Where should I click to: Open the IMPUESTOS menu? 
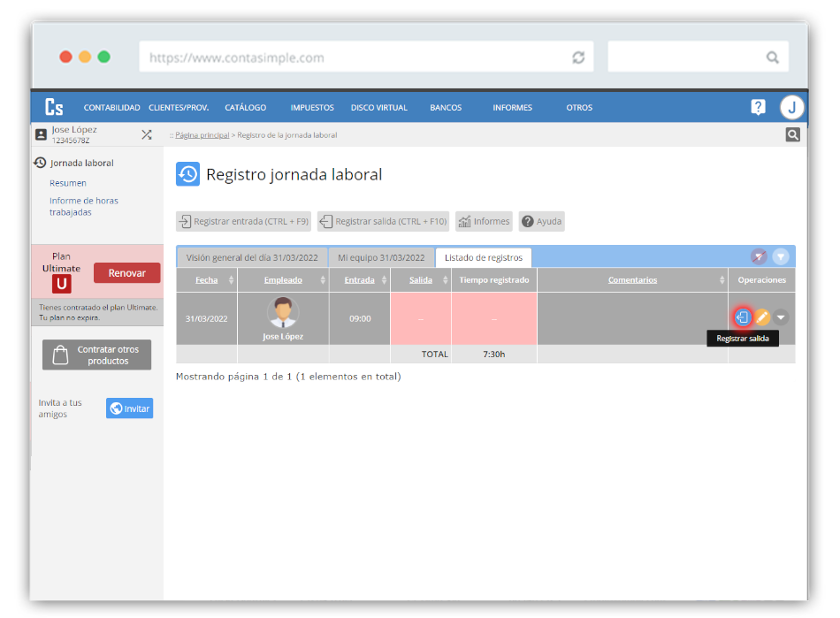tap(312, 108)
